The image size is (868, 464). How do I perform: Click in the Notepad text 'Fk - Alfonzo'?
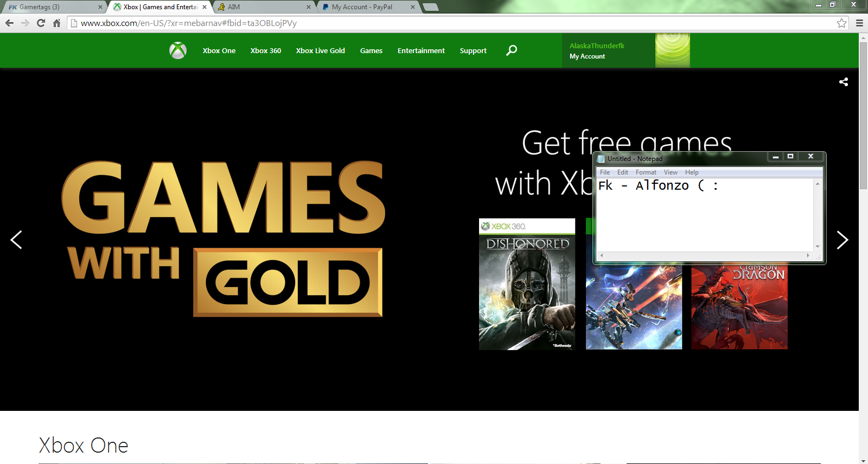643,185
